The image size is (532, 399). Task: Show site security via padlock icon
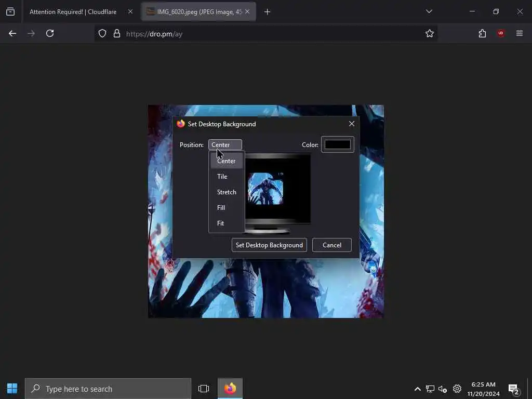pyautogui.click(x=117, y=33)
